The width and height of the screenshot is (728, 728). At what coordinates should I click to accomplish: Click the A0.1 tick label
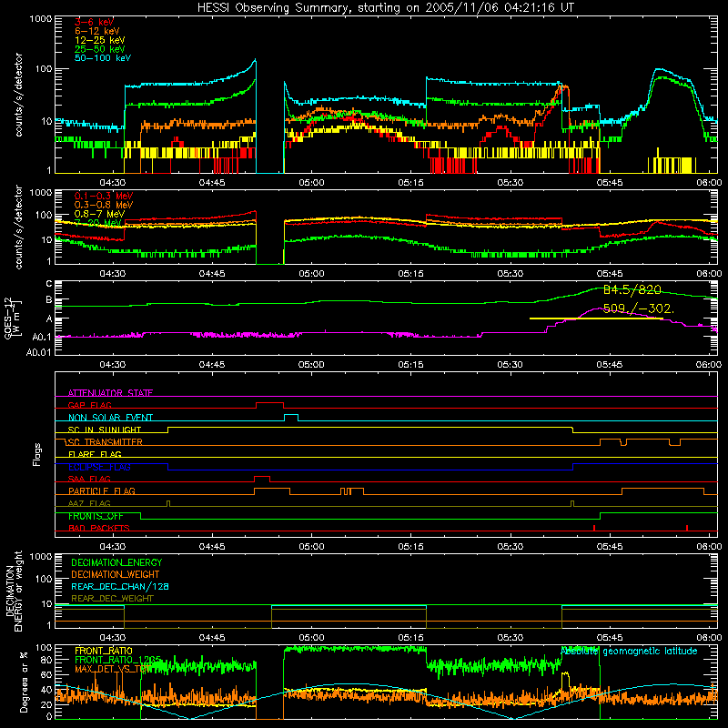point(41,337)
